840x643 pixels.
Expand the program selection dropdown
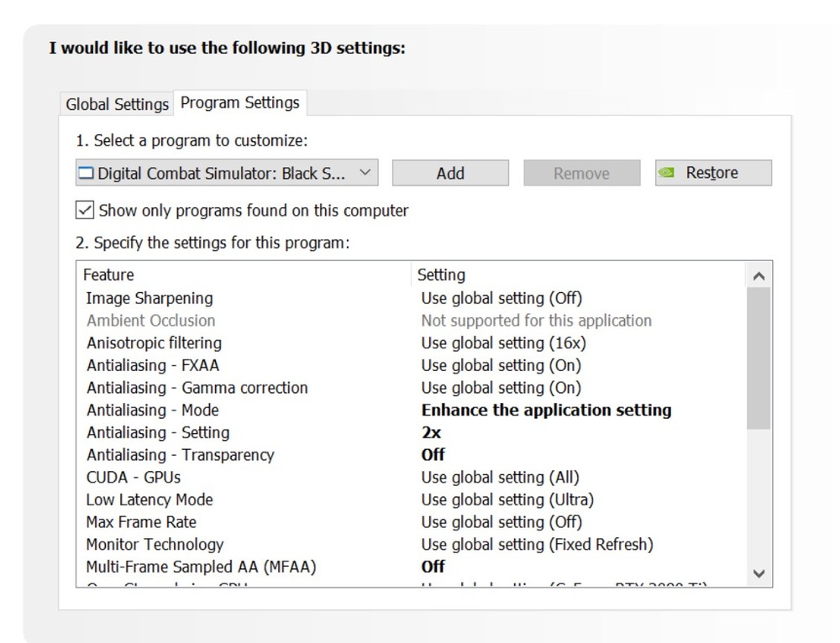coord(365,173)
